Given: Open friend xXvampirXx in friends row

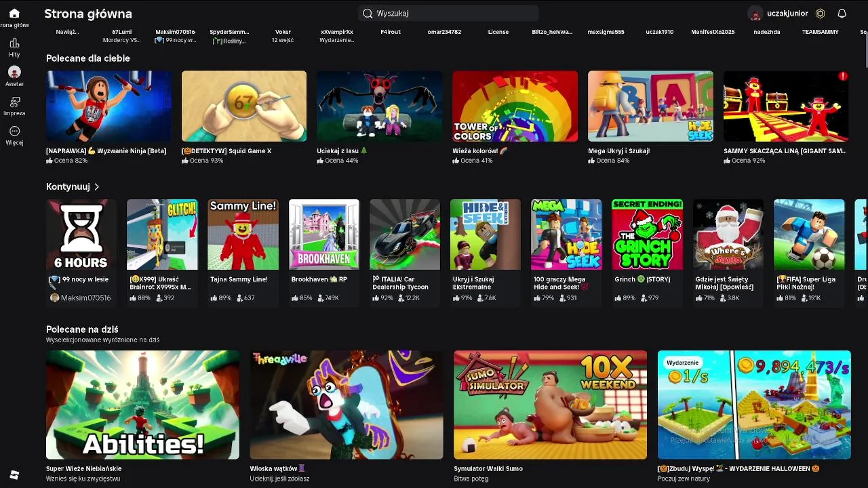Looking at the screenshot, I should click(x=337, y=32).
